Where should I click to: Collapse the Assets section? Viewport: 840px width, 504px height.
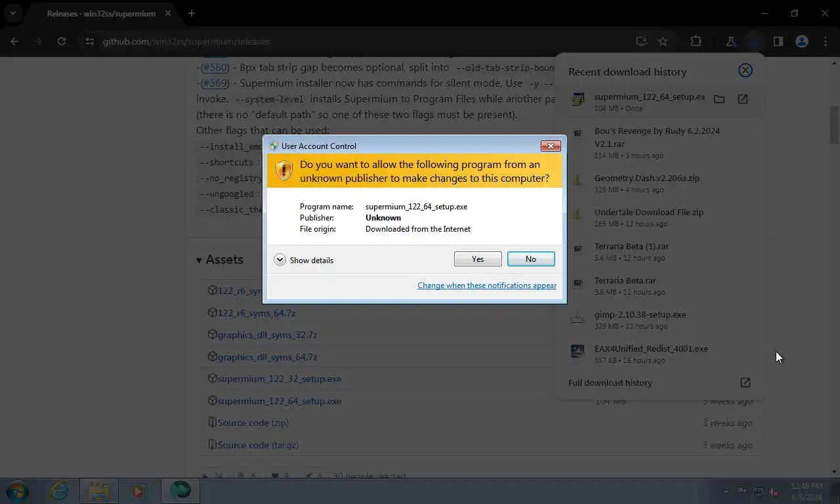point(220,260)
